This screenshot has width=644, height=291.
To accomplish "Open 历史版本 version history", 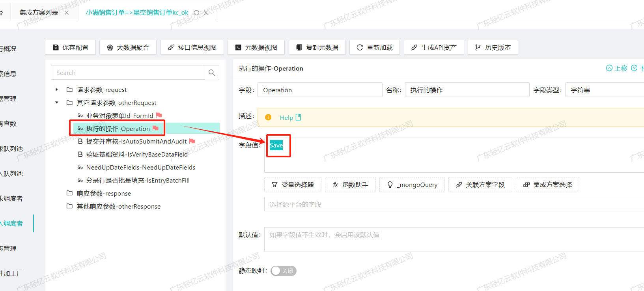I will 493,47.
